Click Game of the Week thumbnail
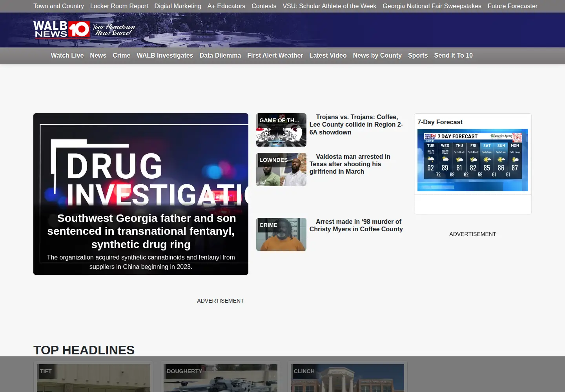The image size is (565, 392). click(x=281, y=130)
